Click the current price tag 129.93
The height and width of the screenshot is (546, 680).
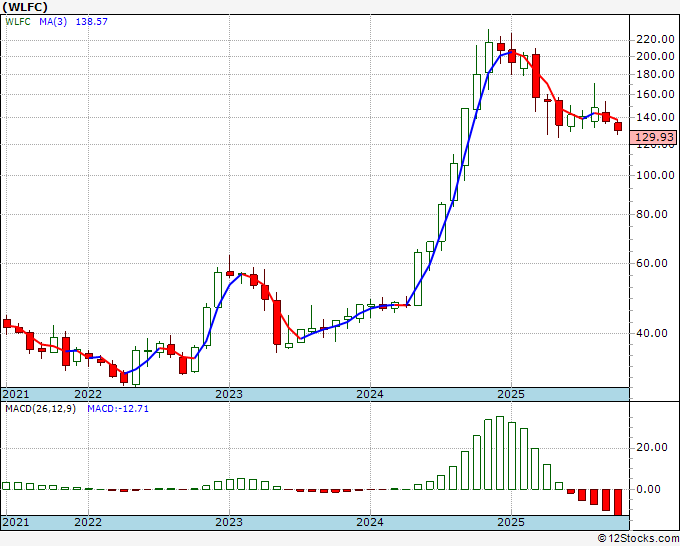(x=654, y=137)
